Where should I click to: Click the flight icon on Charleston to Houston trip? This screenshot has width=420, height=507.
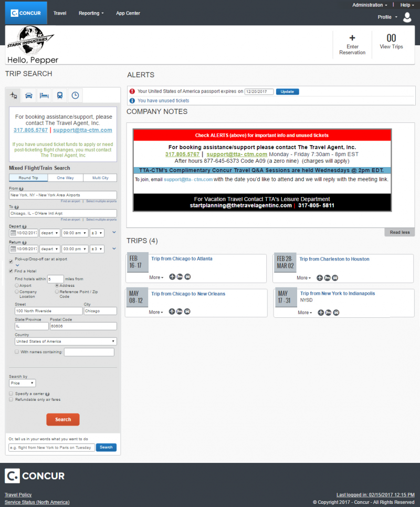point(320,278)
